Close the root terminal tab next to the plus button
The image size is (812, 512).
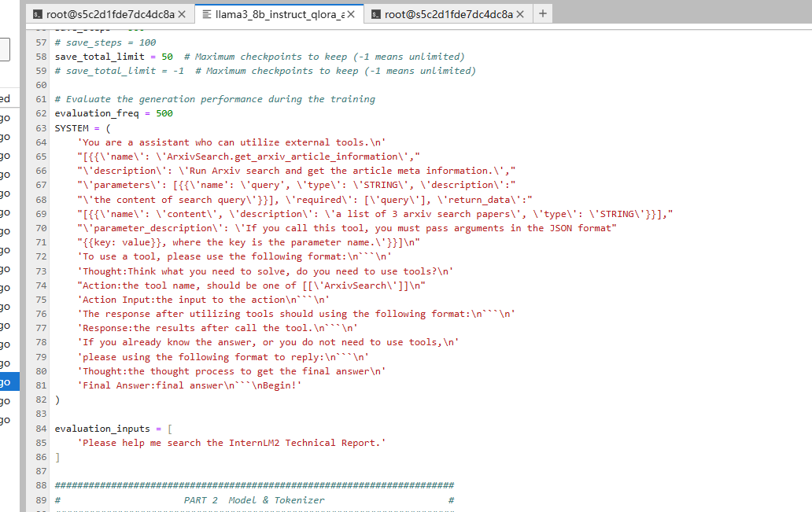(520, 14)
